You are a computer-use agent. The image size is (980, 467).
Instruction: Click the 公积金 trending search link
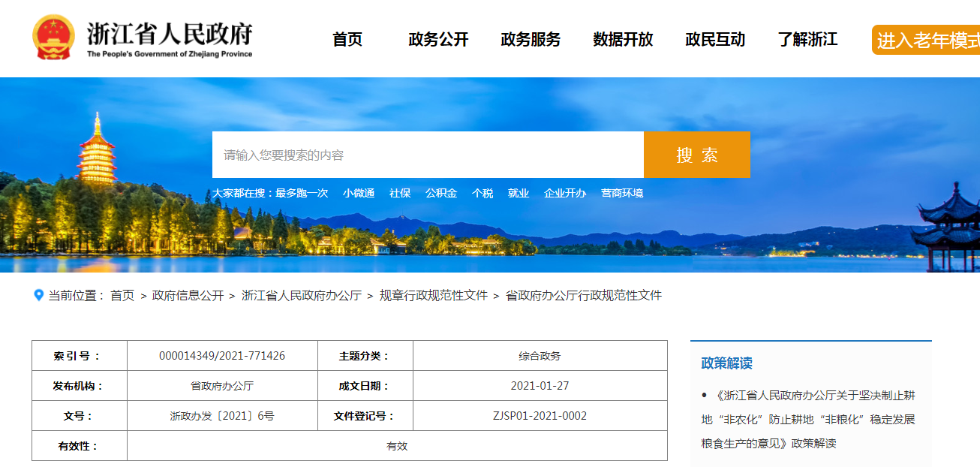(x=441, y=193)
